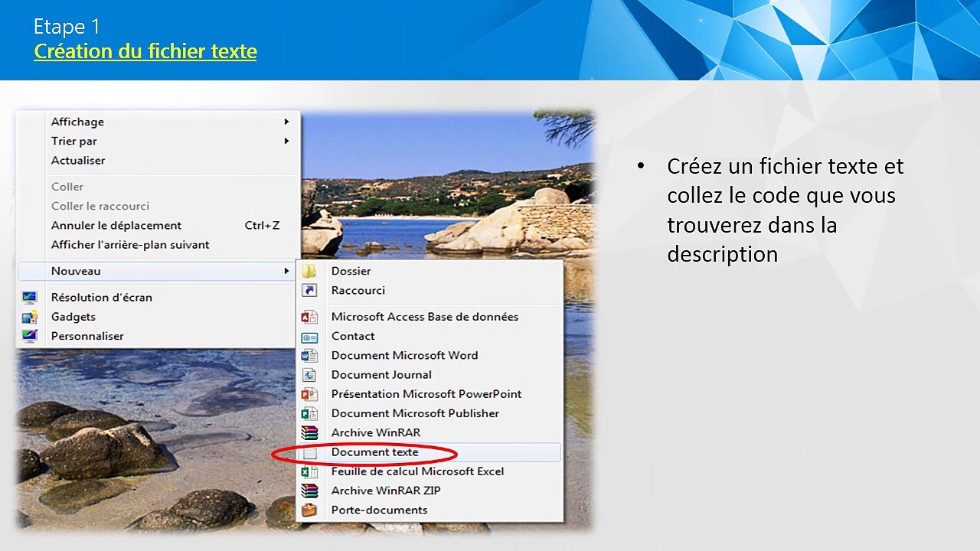Choose Porte-documents entry
The image size is (980, 551).
point(430,510)
